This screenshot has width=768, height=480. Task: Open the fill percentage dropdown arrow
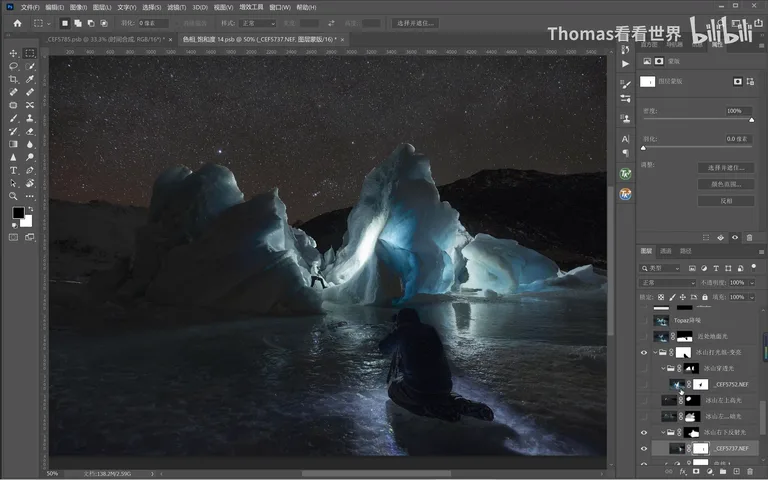[751, 297]
